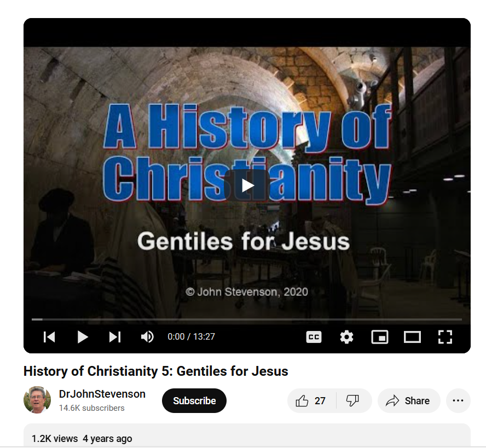The image size is (486, 448).
Task: Mute the video volume speaker icon
Action: pos(147,337)
